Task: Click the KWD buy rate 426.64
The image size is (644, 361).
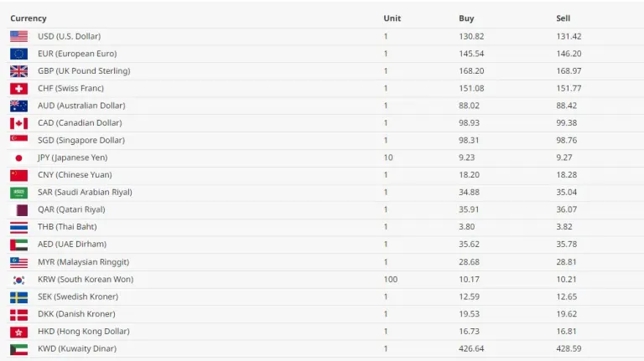Action: point(471,348)
